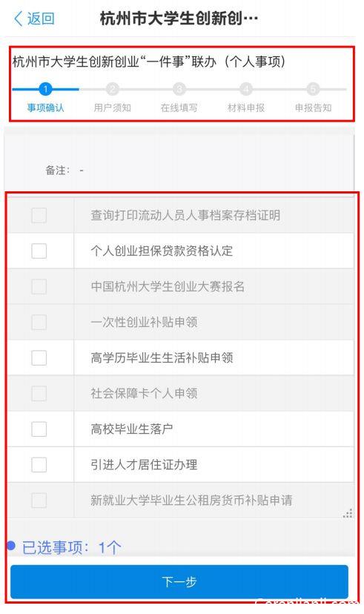This screenshot has width=364, height=614.
Task: Click the resize grip at list corner
Action: click(348, 513)
